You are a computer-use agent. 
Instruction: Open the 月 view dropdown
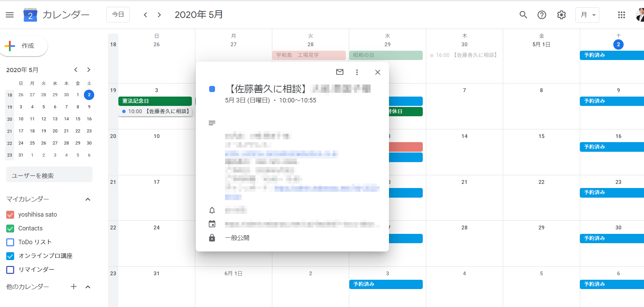pos(587,15)
